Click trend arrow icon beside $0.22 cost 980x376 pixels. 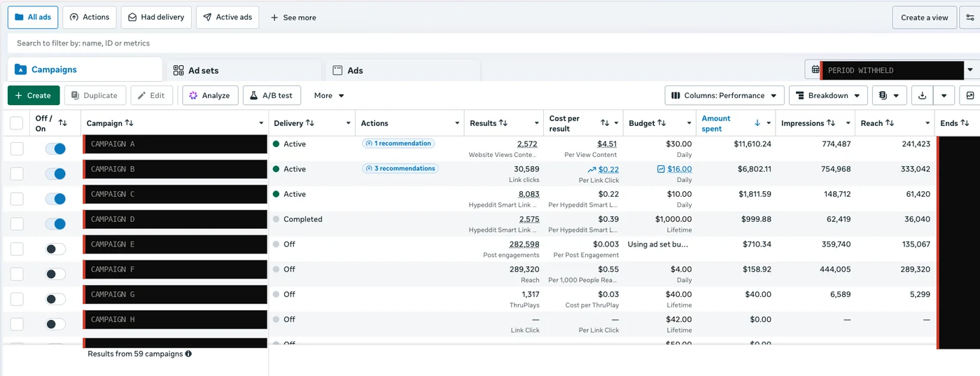tap(591, 169)
